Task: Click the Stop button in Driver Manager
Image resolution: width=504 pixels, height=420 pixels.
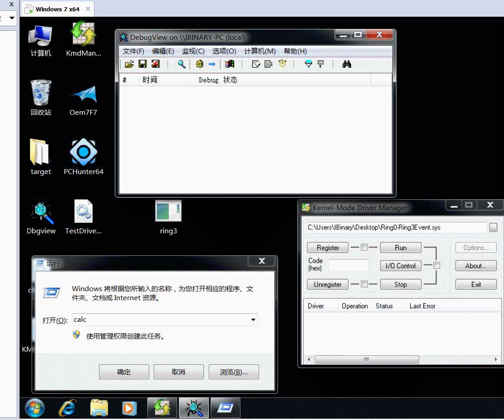Action: coord(400,284)
